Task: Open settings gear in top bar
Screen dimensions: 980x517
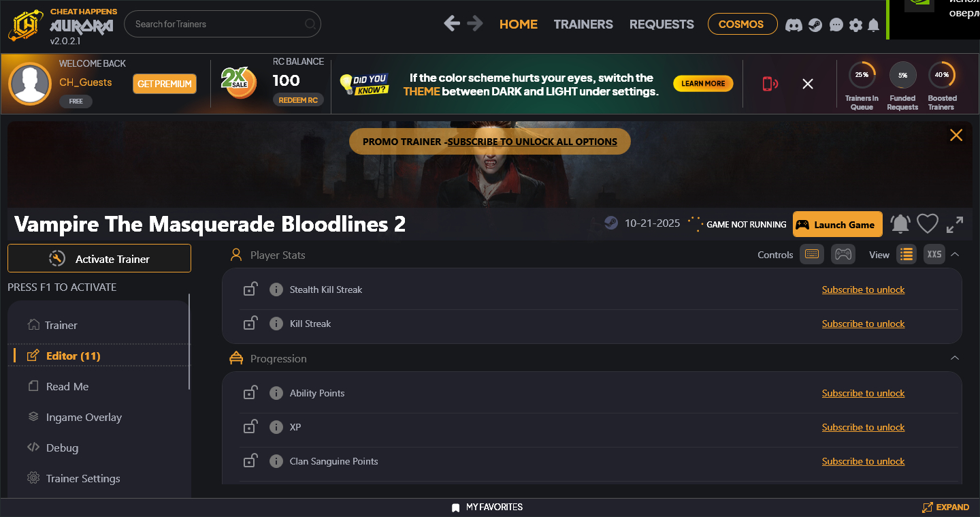Action: click(x=855, y=25)
